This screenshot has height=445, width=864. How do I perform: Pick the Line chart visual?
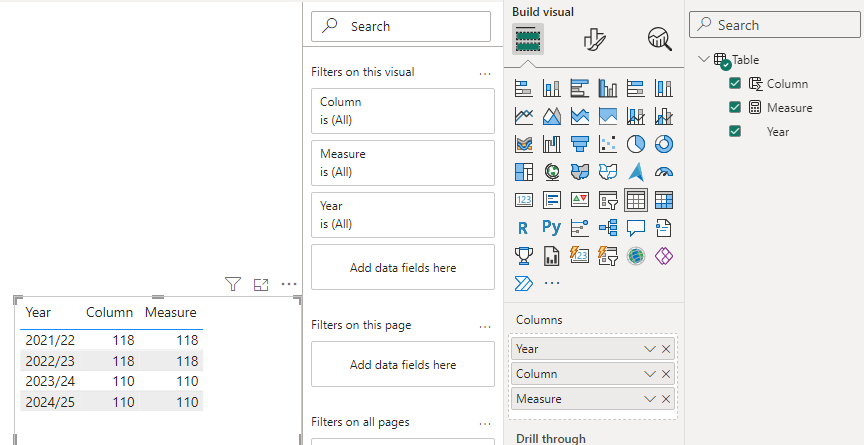(523, 116)
